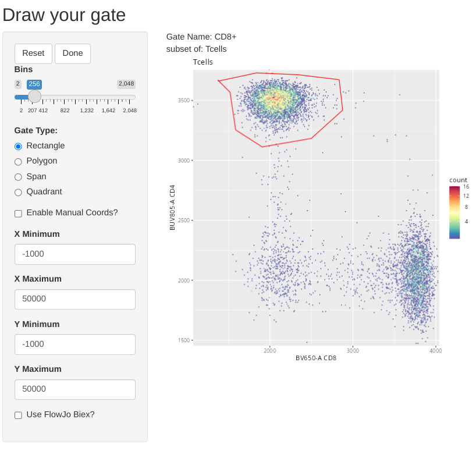The width and height of the screenshot is (476, 469).
Task: Select the Rectangle gate type
Action: tap(18, 146)
